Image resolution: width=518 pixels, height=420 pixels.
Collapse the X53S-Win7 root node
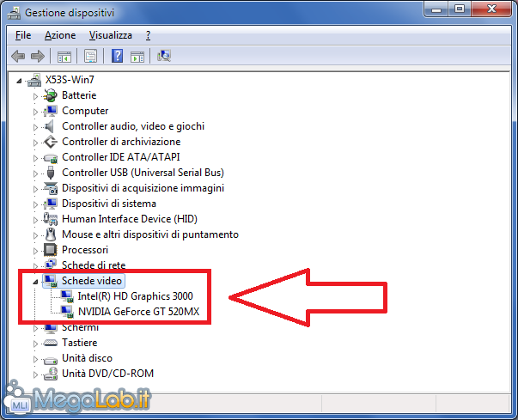(20, 81)
